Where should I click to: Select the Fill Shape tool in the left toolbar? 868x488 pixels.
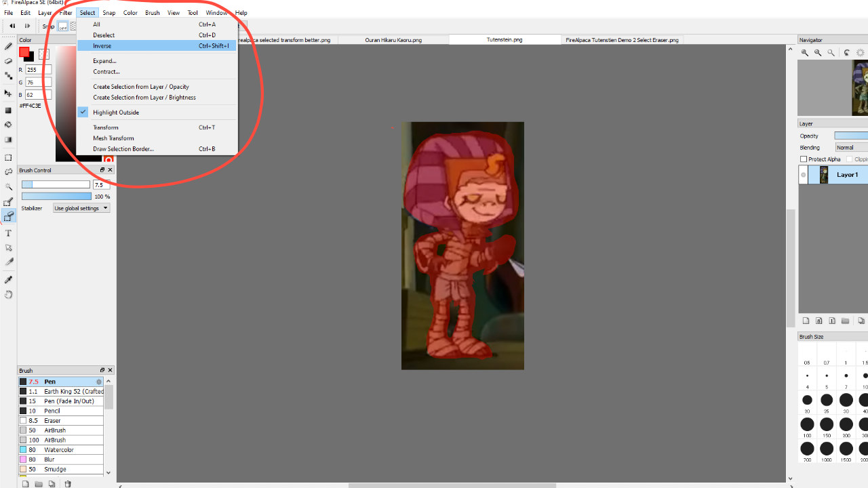click(8, 110)
